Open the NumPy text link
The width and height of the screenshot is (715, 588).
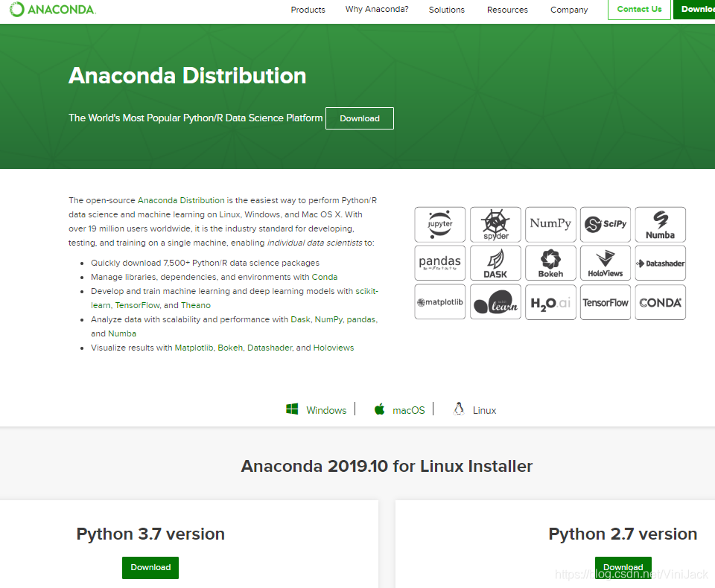tap(328, 319)
